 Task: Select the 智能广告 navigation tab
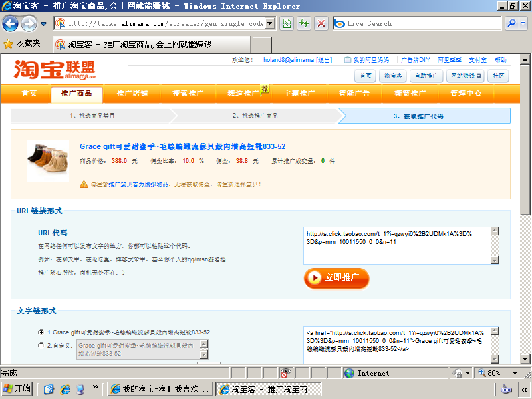pyautogui.click(x=354, y=93)
